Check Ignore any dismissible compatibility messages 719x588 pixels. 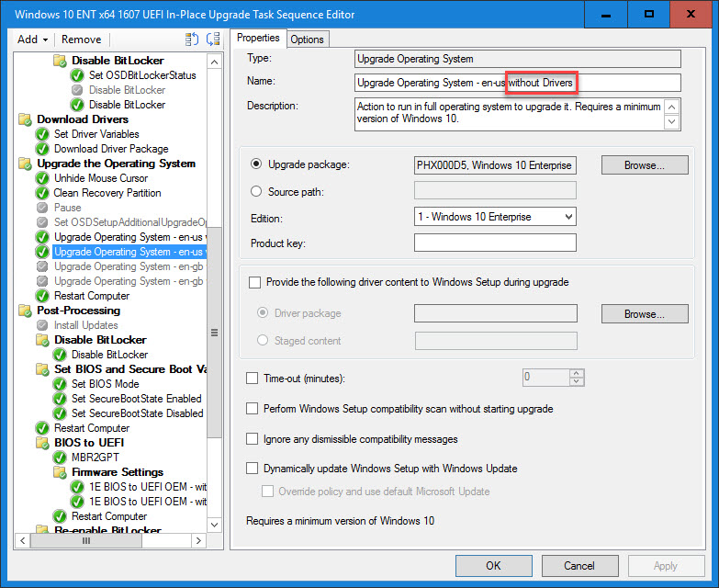253,439
